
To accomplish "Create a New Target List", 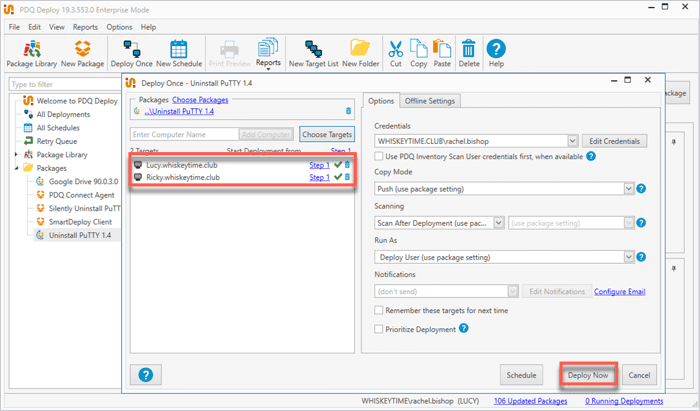I will [313, 54].
